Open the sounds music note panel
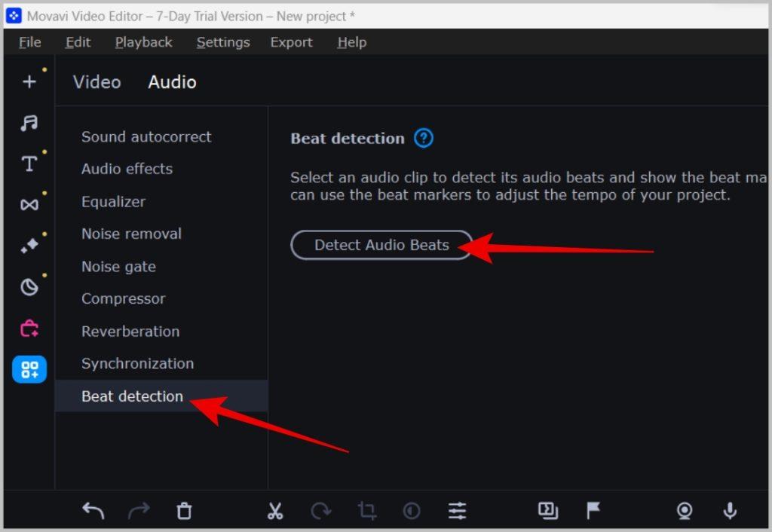Viewport: 772px width, 532px height. pos(29,123)
